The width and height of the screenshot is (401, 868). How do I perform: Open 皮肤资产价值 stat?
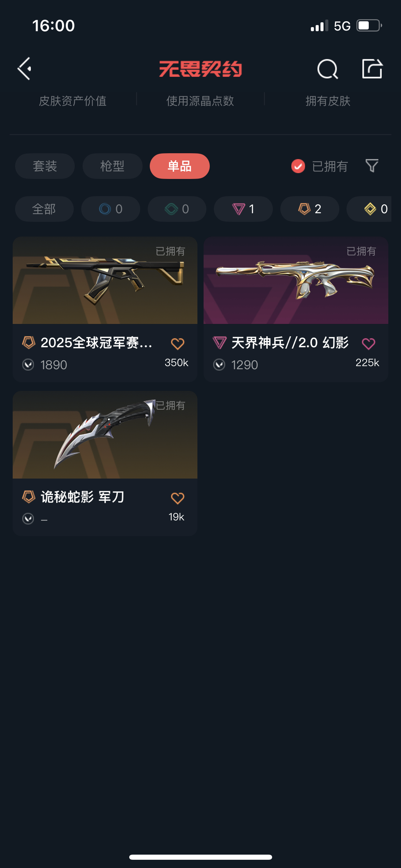[73, 101]
